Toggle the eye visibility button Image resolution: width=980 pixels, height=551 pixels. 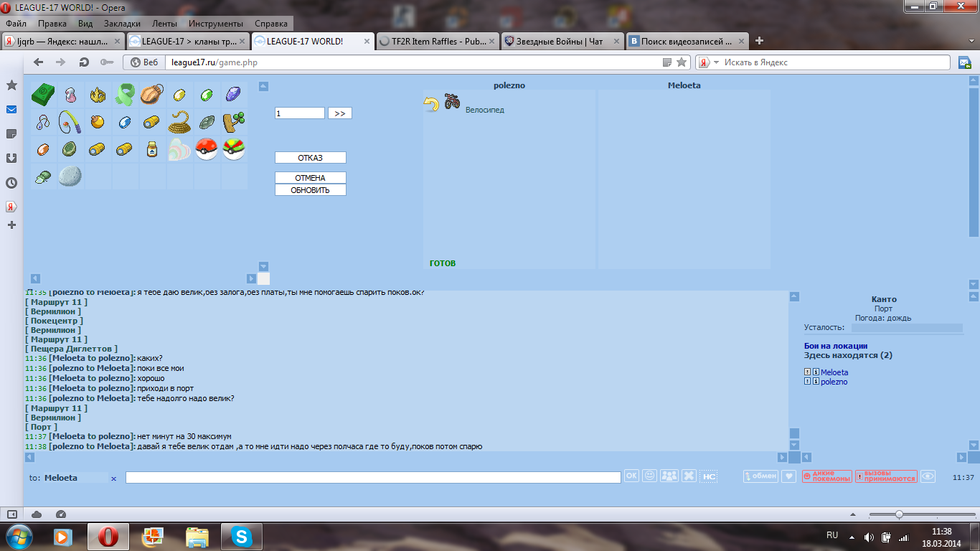click(x=928, y=476)
